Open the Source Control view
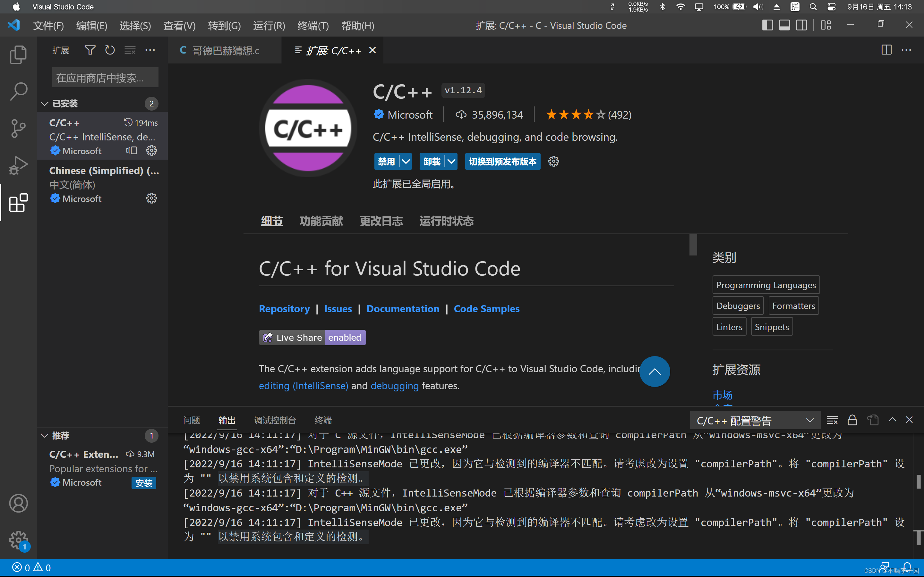Image resolution: width=924 pixels, height=577 pixels. (18, 128)
